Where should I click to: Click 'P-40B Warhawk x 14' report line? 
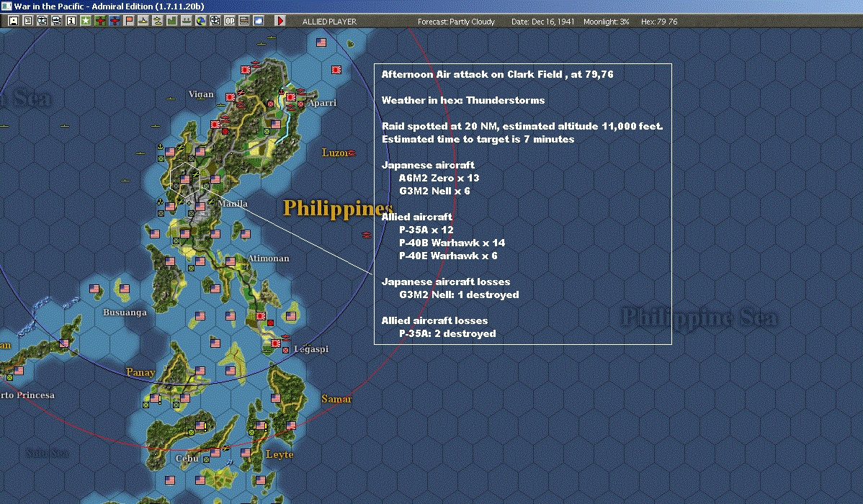[452, 243]
